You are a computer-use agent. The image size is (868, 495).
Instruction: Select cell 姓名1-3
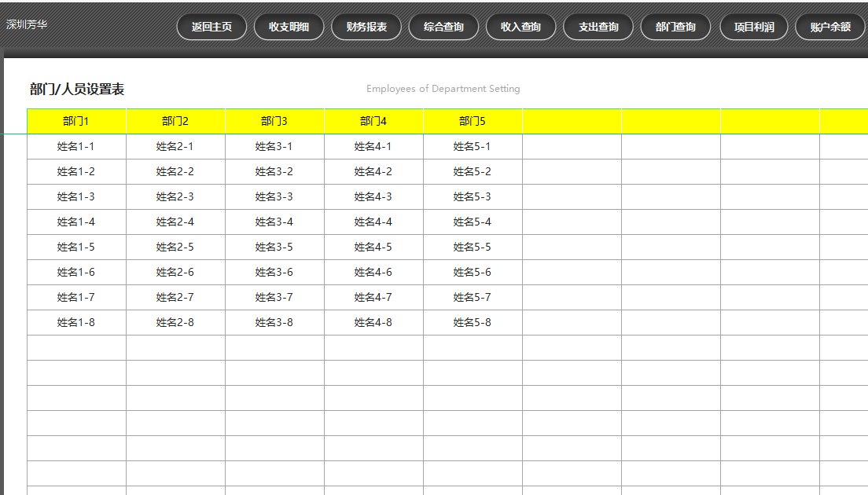76,197
